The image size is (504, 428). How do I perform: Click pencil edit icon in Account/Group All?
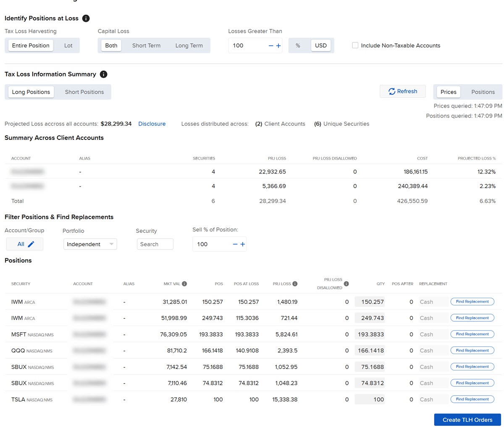[x=31, y=244]
